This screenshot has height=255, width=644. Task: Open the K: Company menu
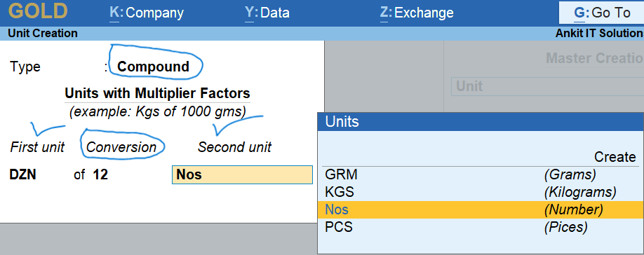[x=147, y=13]
